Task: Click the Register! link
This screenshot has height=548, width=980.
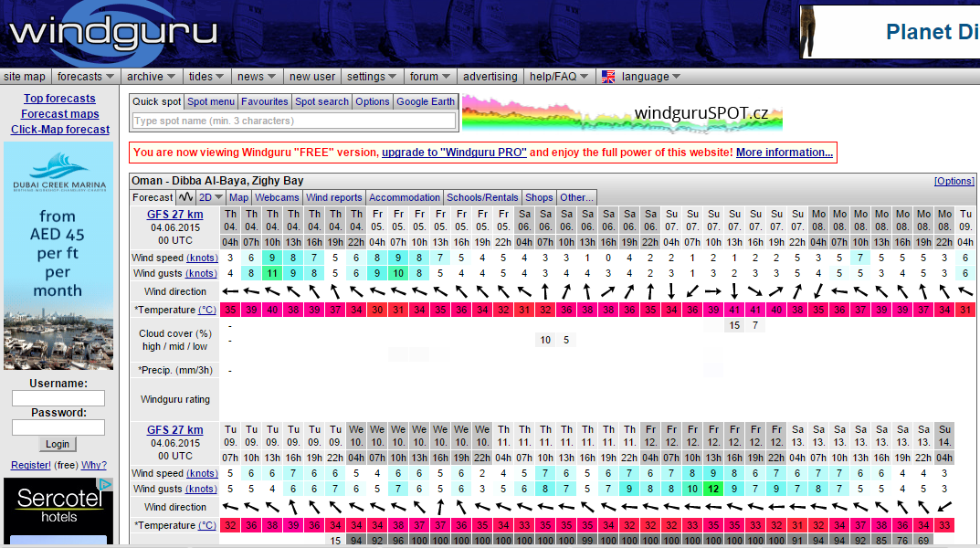Action: coord(31,466)
